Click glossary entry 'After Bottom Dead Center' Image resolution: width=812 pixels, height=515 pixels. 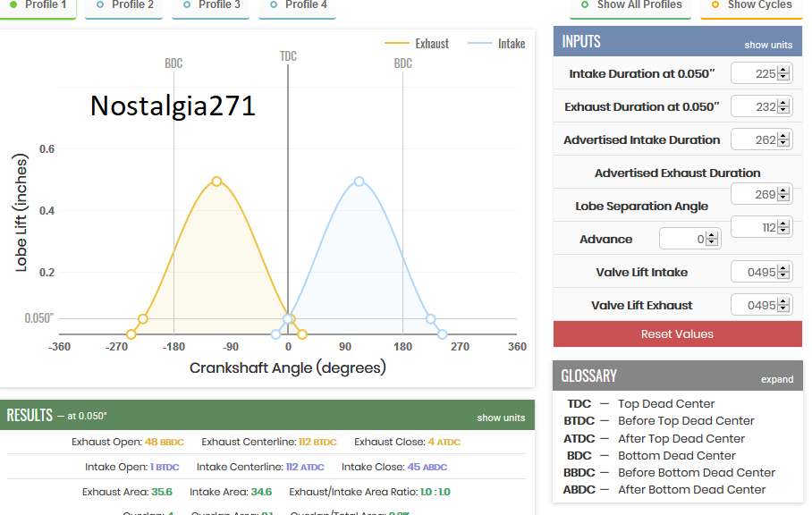click(692, 490)
